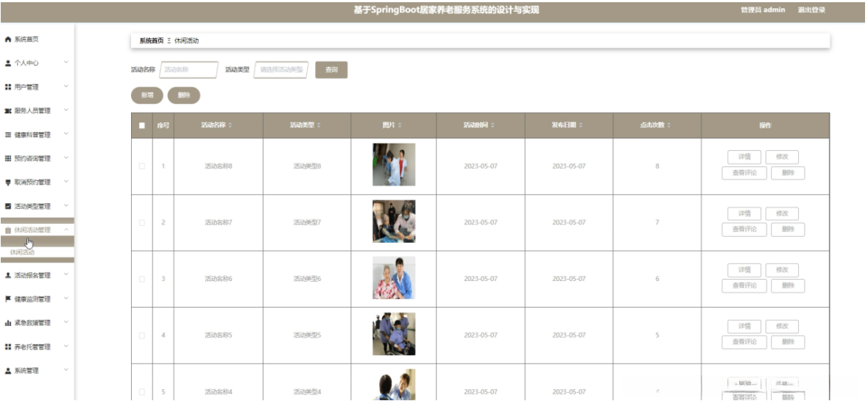
Task: Click 系统首页 in the breadcrumb
Action: 151,41
